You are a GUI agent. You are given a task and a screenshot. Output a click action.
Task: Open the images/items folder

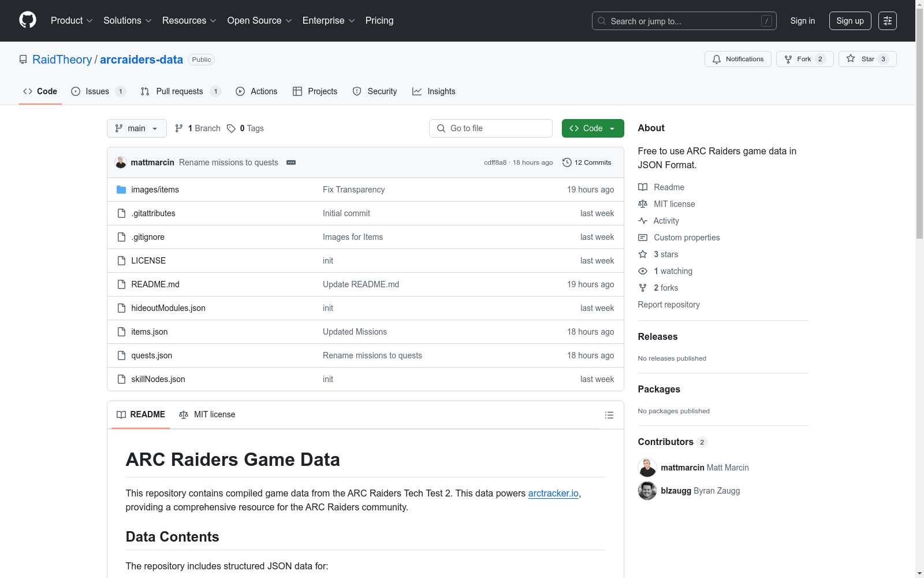point(155,190)
